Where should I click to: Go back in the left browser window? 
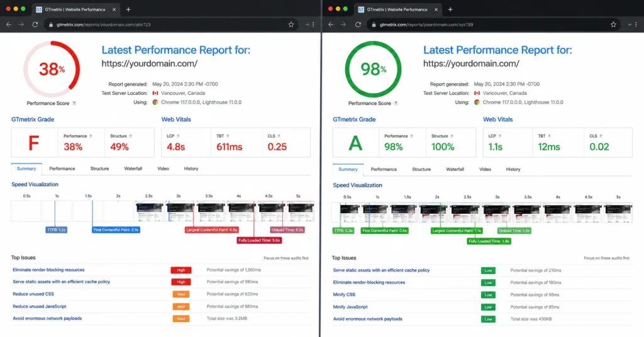(x=9, y=25)
